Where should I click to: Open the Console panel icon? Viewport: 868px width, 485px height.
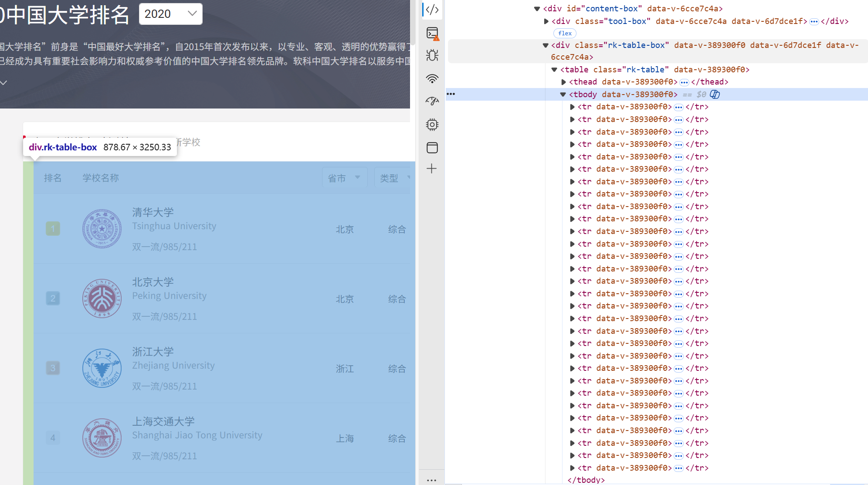432,33
